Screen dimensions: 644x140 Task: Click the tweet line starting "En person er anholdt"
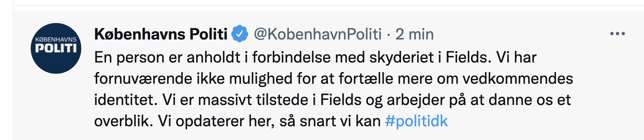[x=315, y=57]
